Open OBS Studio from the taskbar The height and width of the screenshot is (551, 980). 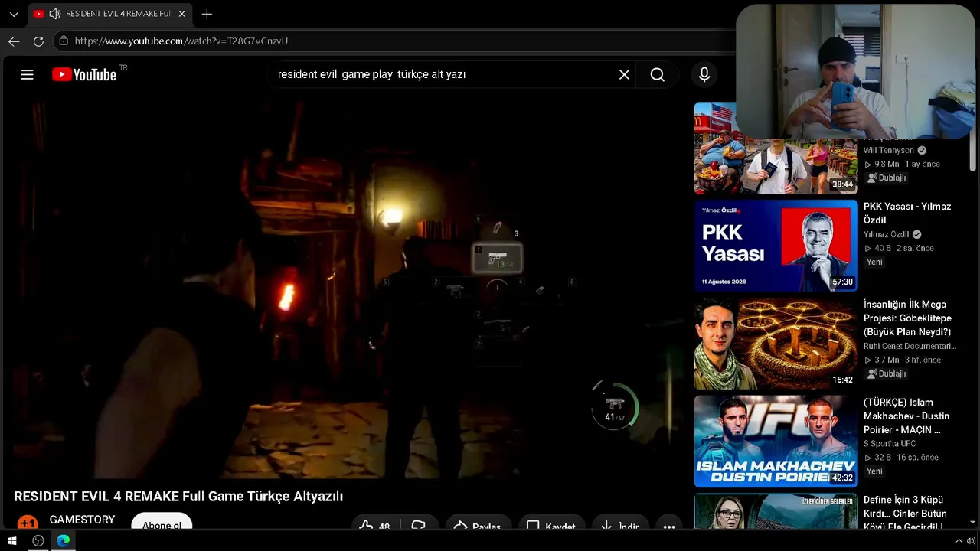(38, 541)
